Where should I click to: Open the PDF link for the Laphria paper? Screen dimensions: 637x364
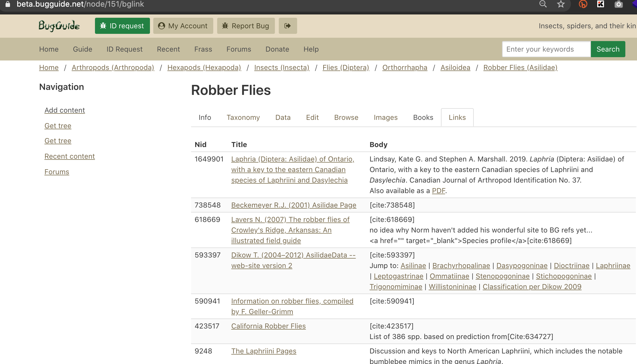pos(438,191)
